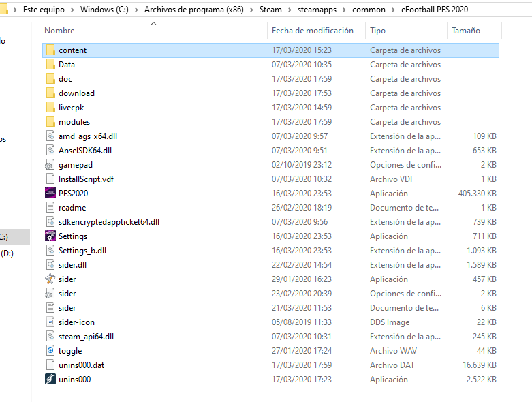
Task: Click the toggle WAV audio icon
Action: [50, 350]
